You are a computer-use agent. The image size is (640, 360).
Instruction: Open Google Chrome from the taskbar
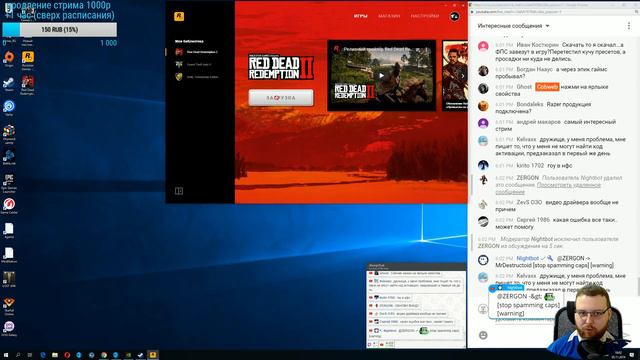(104, 355)
